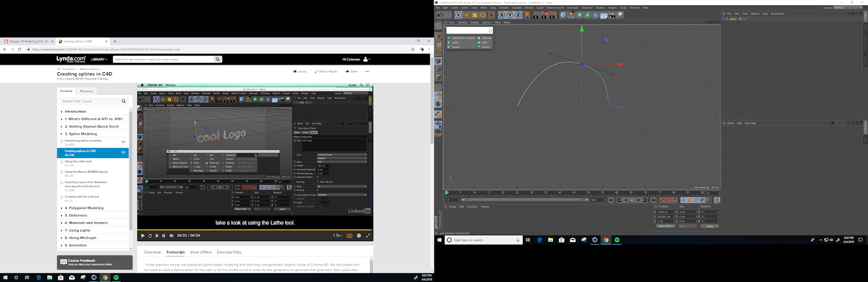Click the Texture mode icon in left palette

tap(438, 43)
